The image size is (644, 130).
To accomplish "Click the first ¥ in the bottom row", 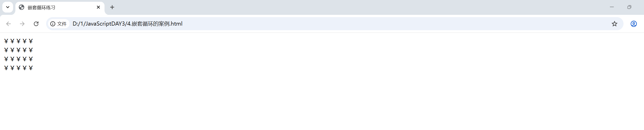I will [x=6, y=68].
